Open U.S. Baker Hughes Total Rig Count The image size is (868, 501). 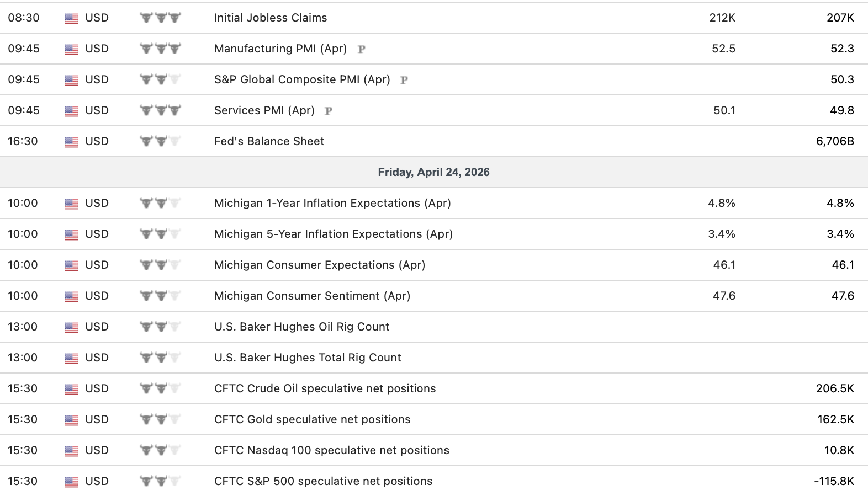[308, 358]
